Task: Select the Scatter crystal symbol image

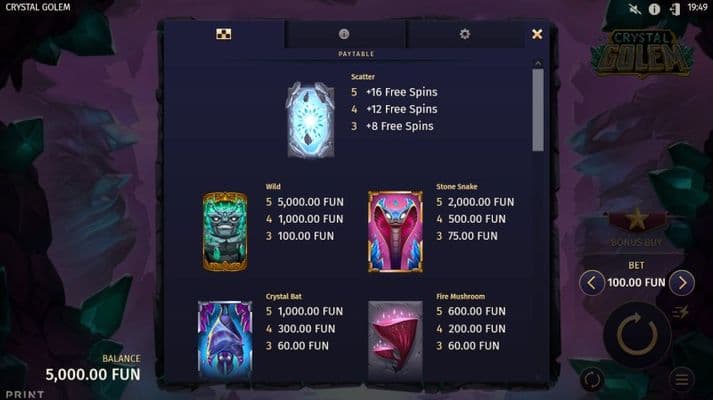Action: click(x=311, y=120)
